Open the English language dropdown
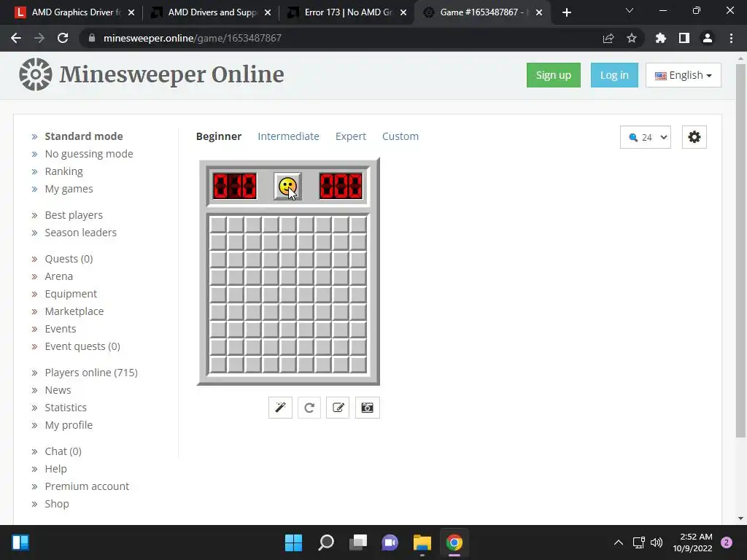Image resolution: width=747 pixels, height=560 pixels. [x=683, y=75]
